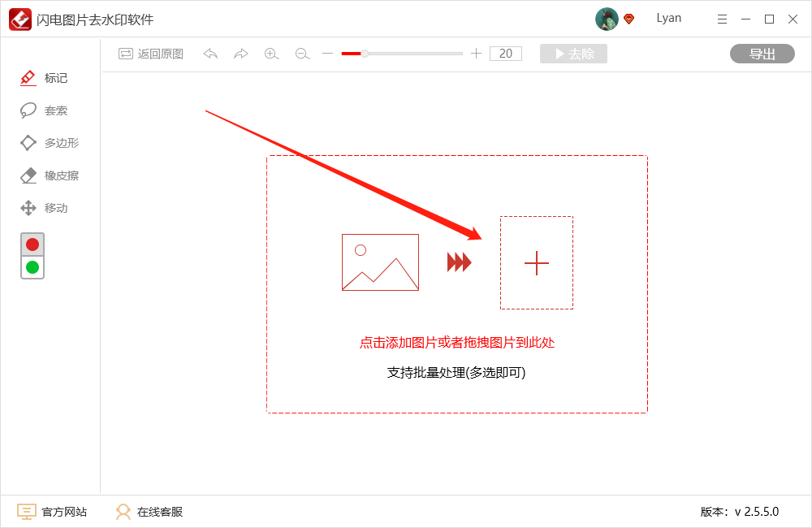This screenshot has height=528, width=812.
Task: Click the username Lyan
Action: 668,18
